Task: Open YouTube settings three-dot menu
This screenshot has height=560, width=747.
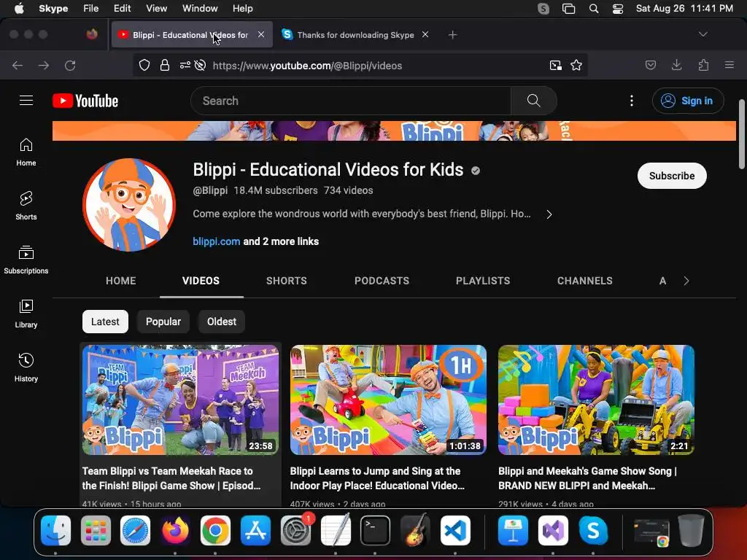Action: click(632, 101)
